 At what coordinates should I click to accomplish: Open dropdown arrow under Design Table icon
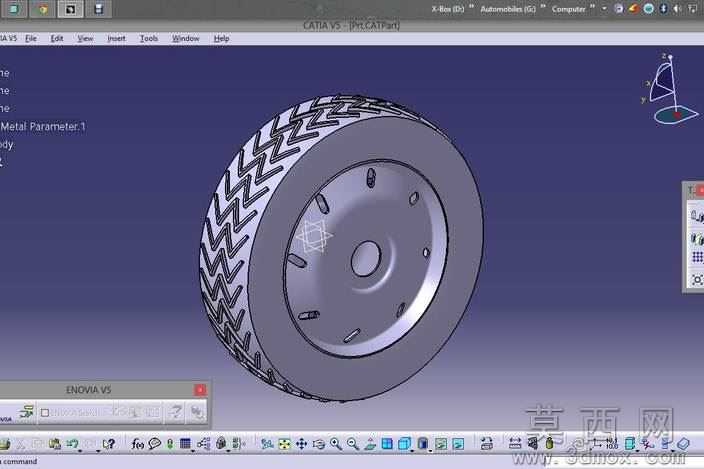coord(193,451)
